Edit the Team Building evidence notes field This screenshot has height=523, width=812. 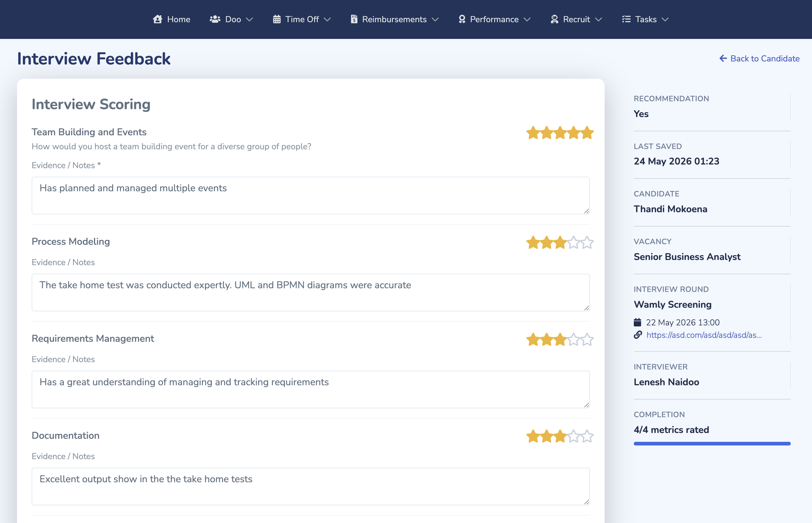(311, 195)
